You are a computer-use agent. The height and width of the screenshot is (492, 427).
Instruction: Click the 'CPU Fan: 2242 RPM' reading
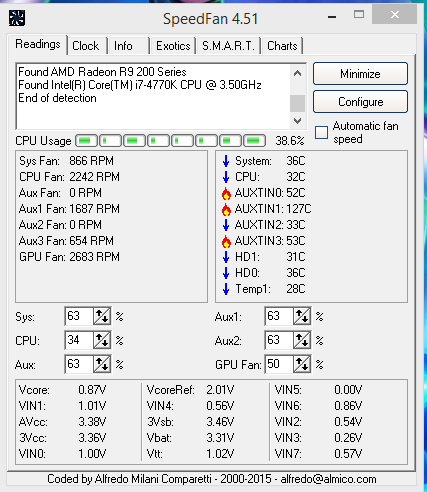69,177
